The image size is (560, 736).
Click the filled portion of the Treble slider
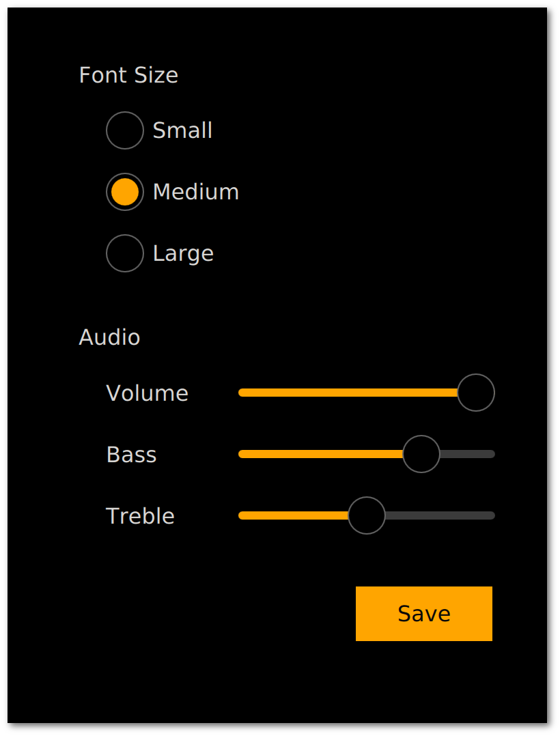pos(294,515)
